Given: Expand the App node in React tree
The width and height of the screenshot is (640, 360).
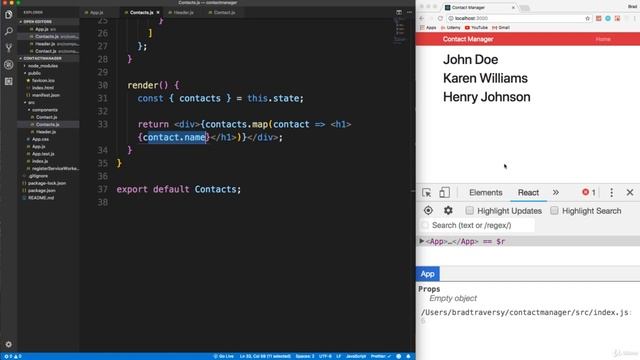Looking at the screenshot, I should coord(422,241).
